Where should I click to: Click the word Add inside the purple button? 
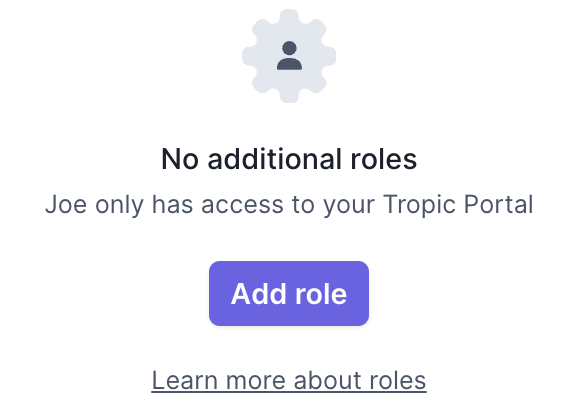(x=259, y=294)
